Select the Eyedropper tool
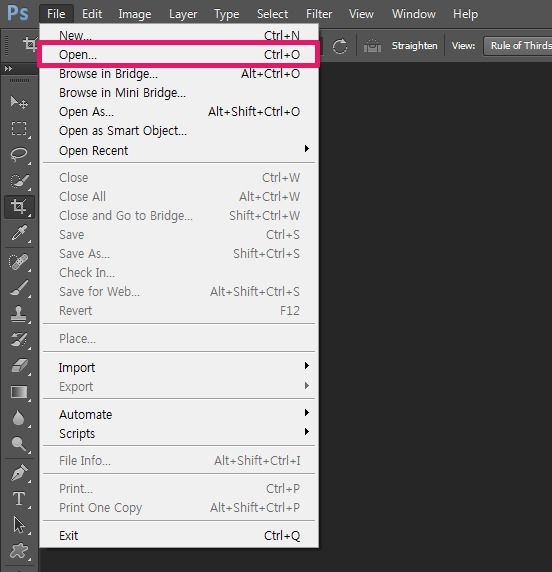The height and width of the screenshot is (572, 552). click(19, 233)
